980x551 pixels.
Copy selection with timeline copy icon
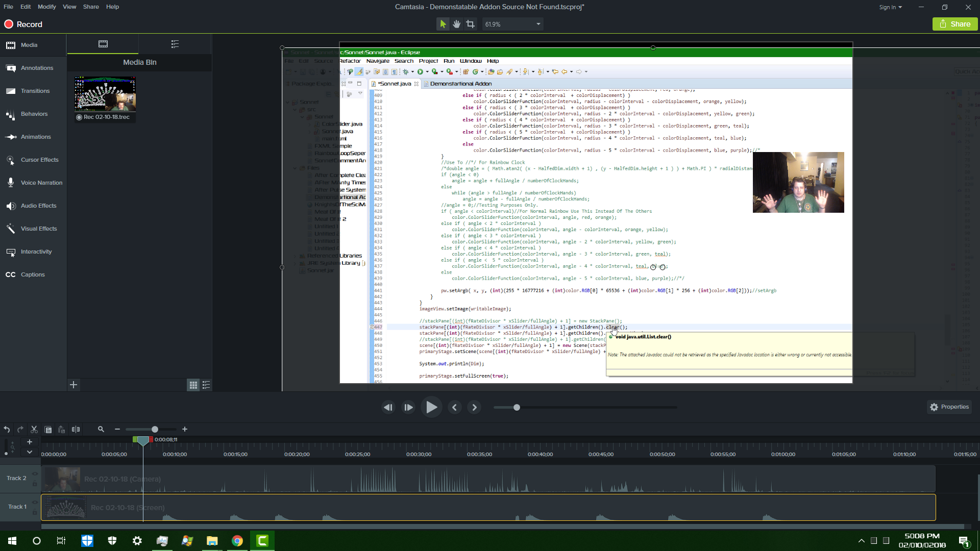[x=48, y=430]
